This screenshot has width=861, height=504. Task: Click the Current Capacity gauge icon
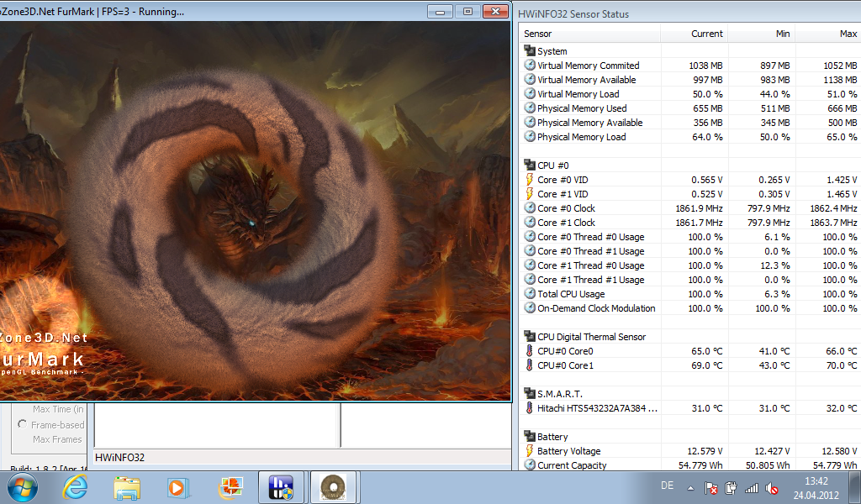pos(530,465)
